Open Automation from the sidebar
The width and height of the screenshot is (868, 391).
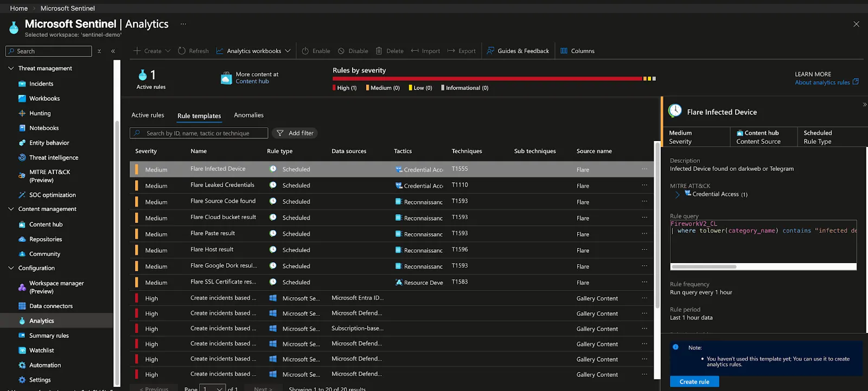[x=45, y=365]
